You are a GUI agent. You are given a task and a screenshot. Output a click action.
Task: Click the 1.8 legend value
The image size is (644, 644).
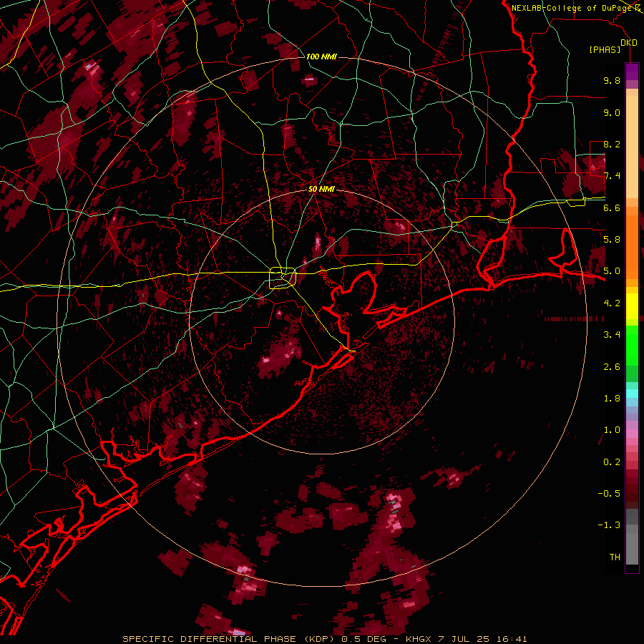point(612,399)
